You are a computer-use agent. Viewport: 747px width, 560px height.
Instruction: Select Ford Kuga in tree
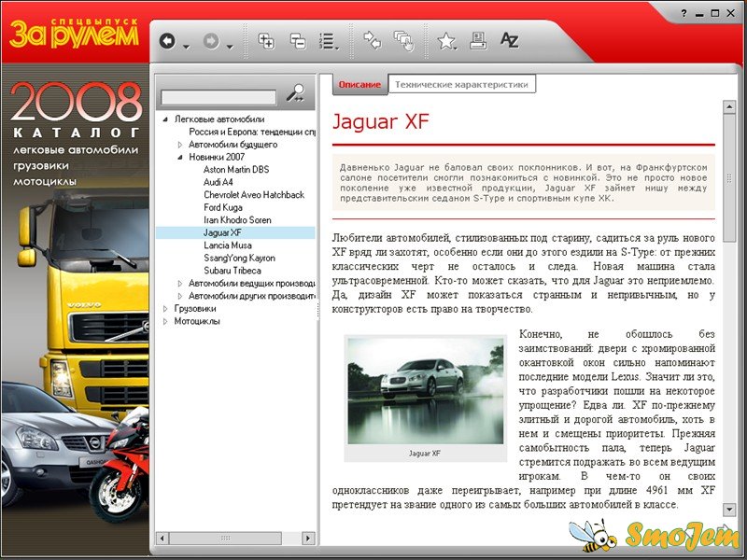click(x=223, y=207)
